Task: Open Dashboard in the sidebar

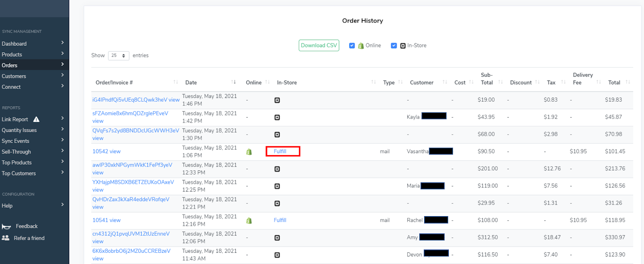Action: 14,44
